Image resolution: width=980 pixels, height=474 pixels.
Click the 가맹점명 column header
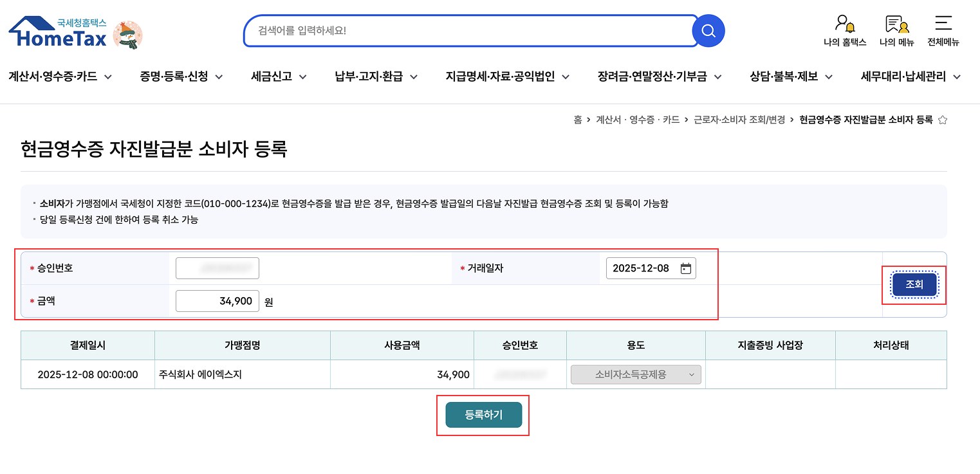242,345
